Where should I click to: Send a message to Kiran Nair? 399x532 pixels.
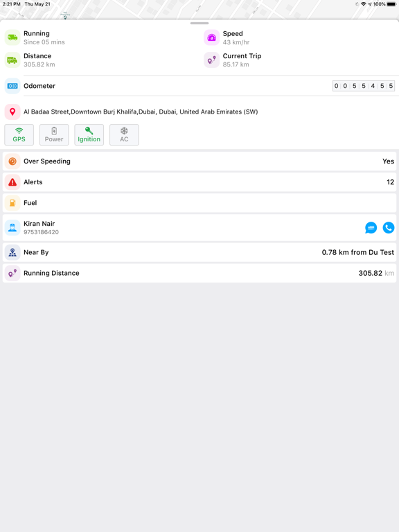pyautogui.click(x=371, y=228)
